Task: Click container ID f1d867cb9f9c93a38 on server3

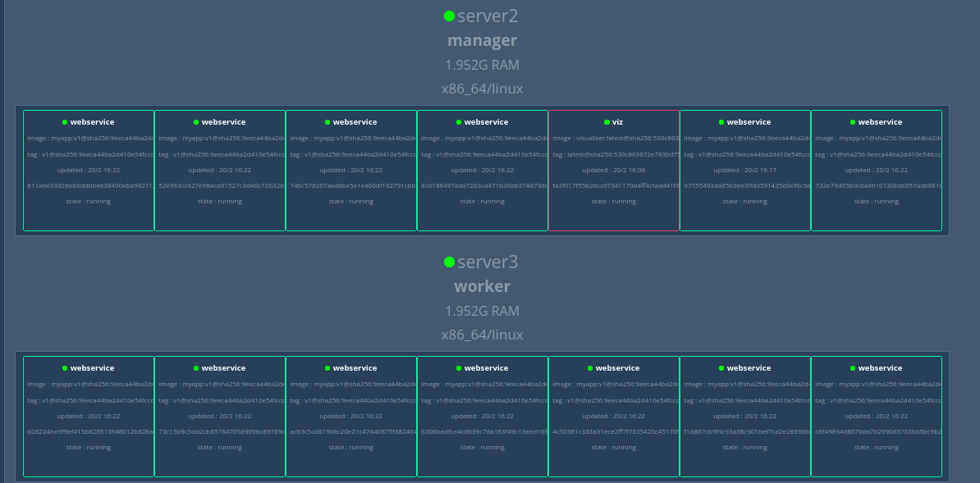Action: tap(745, 432)
